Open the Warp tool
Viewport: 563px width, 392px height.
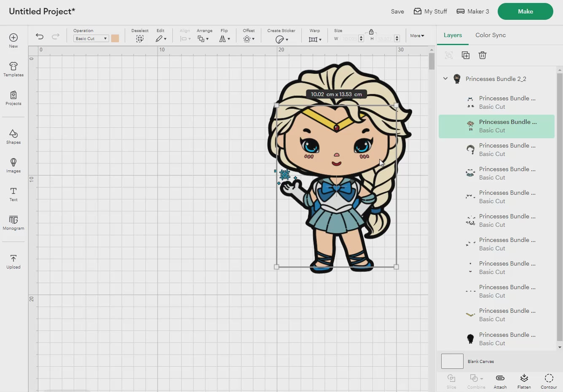tap(315, 39)
